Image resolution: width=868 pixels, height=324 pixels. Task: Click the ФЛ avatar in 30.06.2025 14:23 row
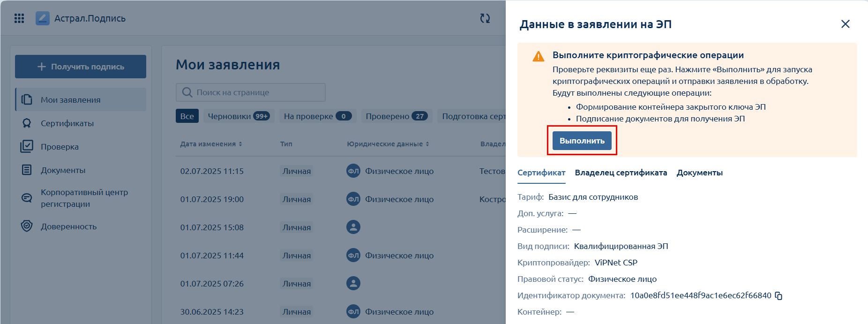(x=353, y=312)
